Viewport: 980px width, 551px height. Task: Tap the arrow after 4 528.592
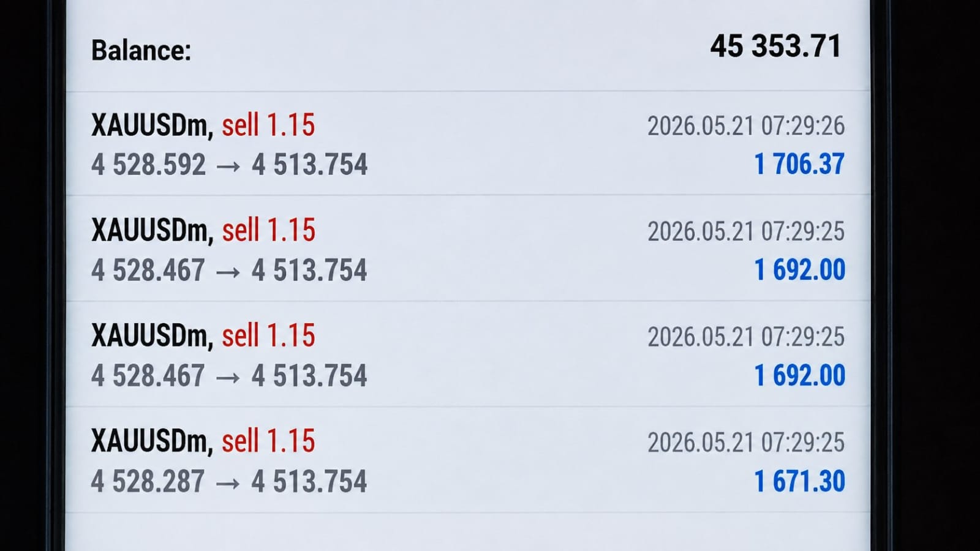coord(228,166)
